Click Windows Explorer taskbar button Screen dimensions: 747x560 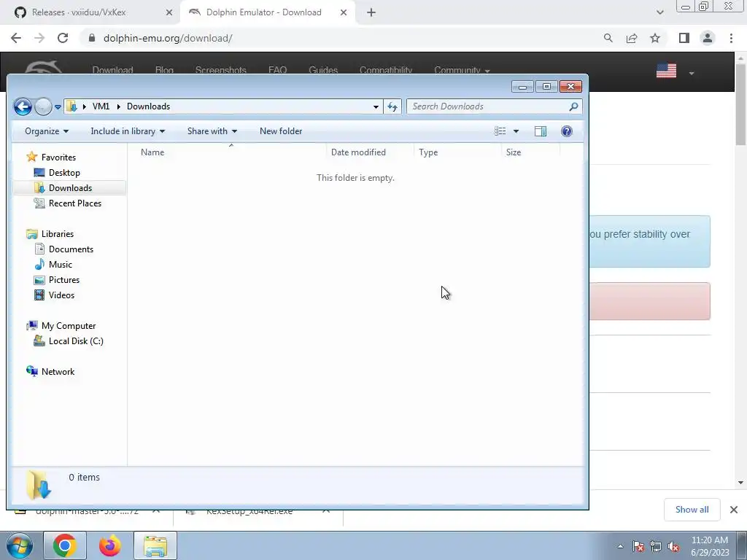point(155,545)
